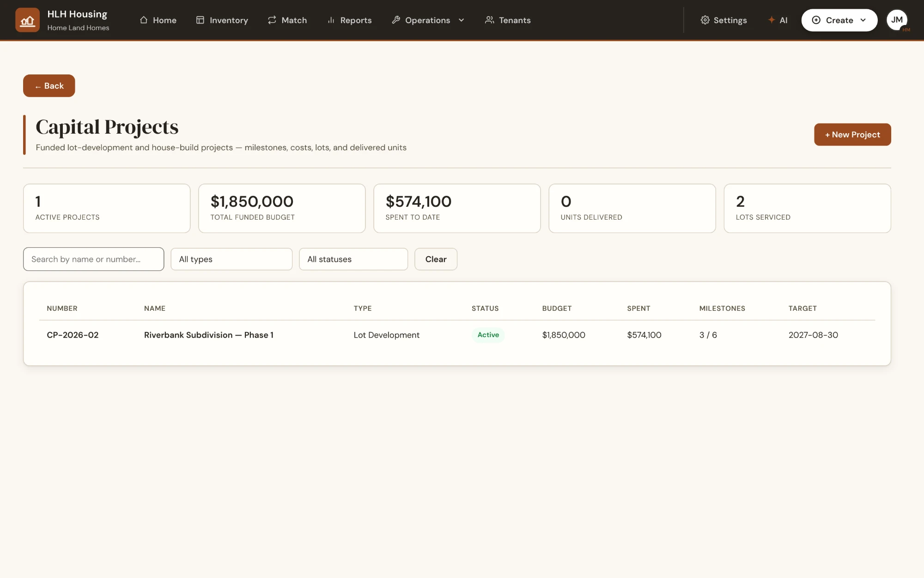Screen dimensions: 924x578
Task: Click the Reports bar chart icon
Action: (331, 20)
